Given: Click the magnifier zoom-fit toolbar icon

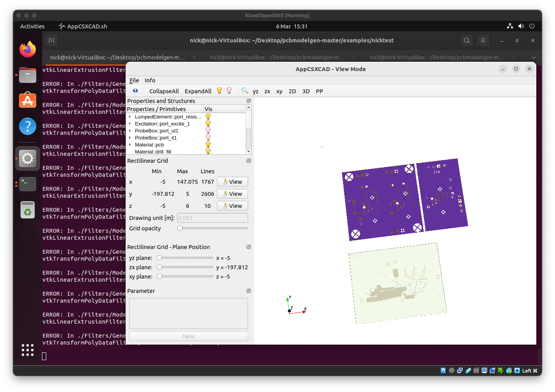Looking at the screenshot, I should pyautogui.click(x=245, y=91).
